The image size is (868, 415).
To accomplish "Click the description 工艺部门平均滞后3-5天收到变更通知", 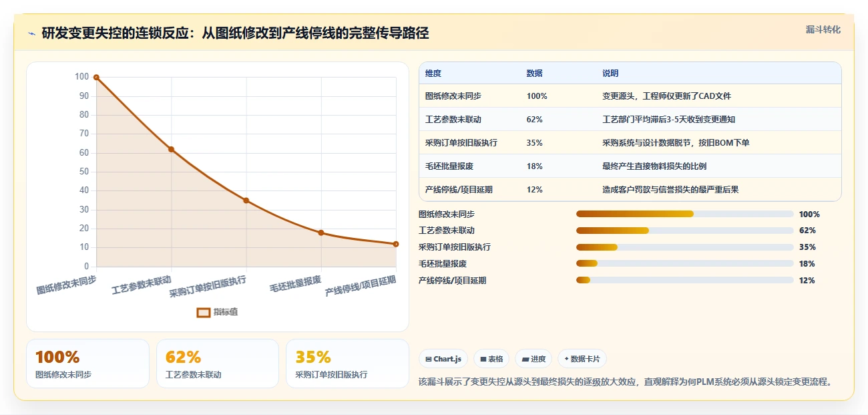I will 668,120.
